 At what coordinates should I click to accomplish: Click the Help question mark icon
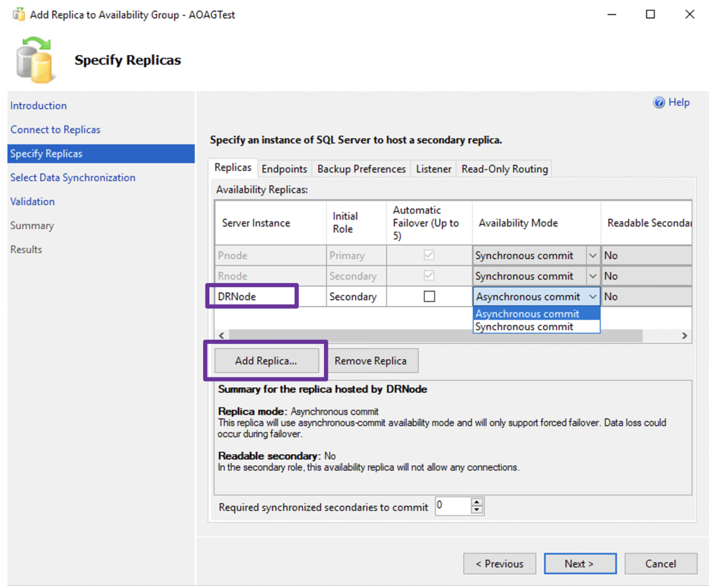point(659,102)
